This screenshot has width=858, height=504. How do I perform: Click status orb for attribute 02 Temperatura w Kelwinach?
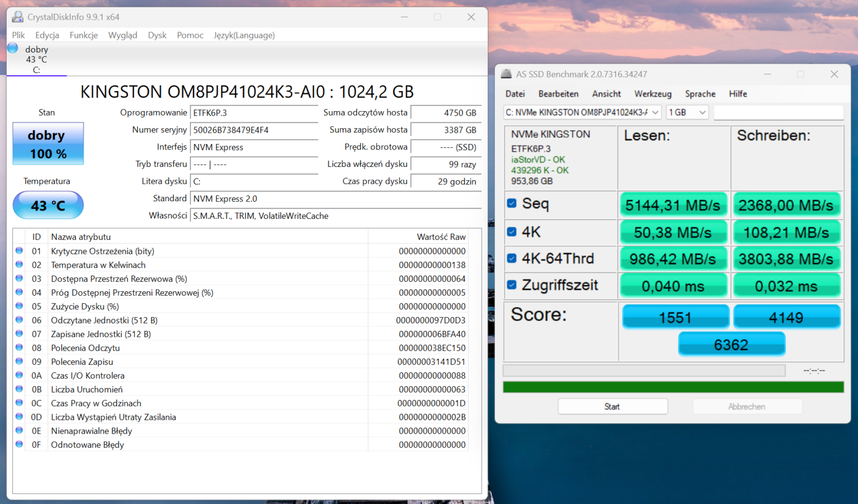tap(19, 265)
